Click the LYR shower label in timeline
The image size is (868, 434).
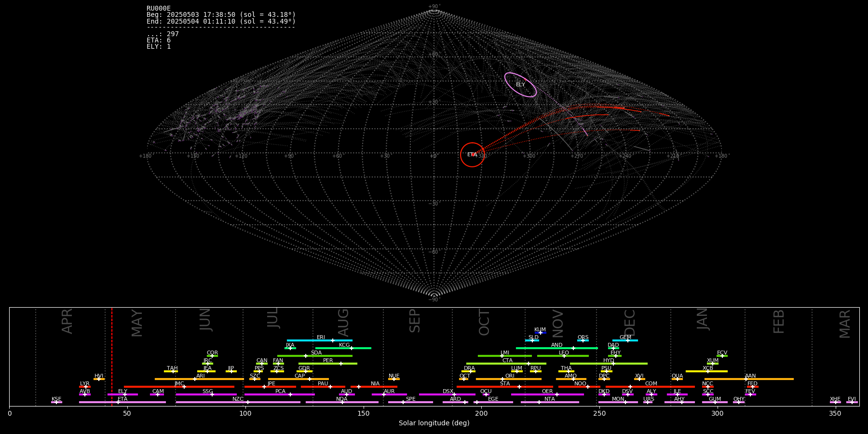pyautogui.click(x=85, y=383)
